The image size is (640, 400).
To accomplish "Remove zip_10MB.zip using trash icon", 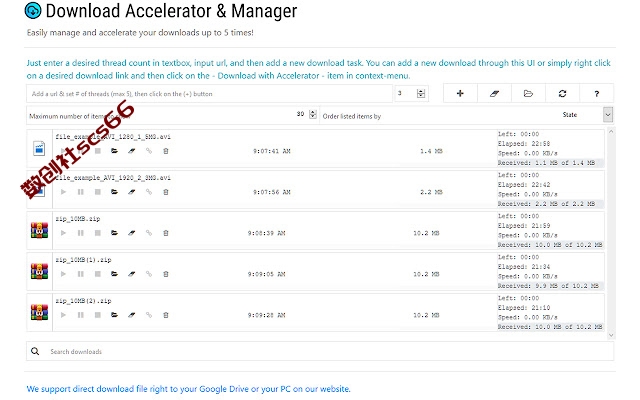I will coord(166,233).
